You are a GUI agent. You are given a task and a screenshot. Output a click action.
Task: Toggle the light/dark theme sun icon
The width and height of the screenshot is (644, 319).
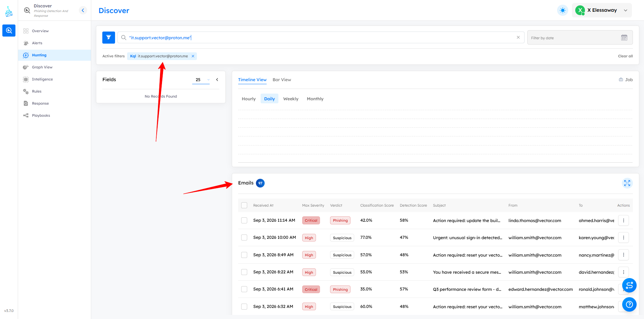[562, 10]
